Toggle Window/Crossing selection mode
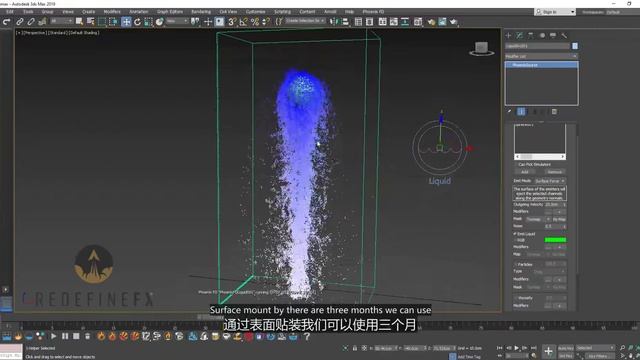Image resolution: width=640 pixels, height=360 pixels. tap(113, 22)
